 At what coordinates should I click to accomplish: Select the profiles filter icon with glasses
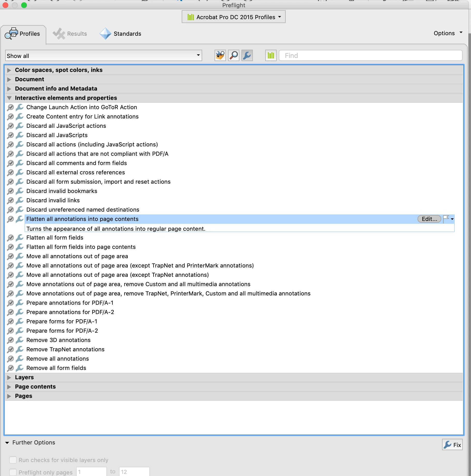tap(220, 55)
